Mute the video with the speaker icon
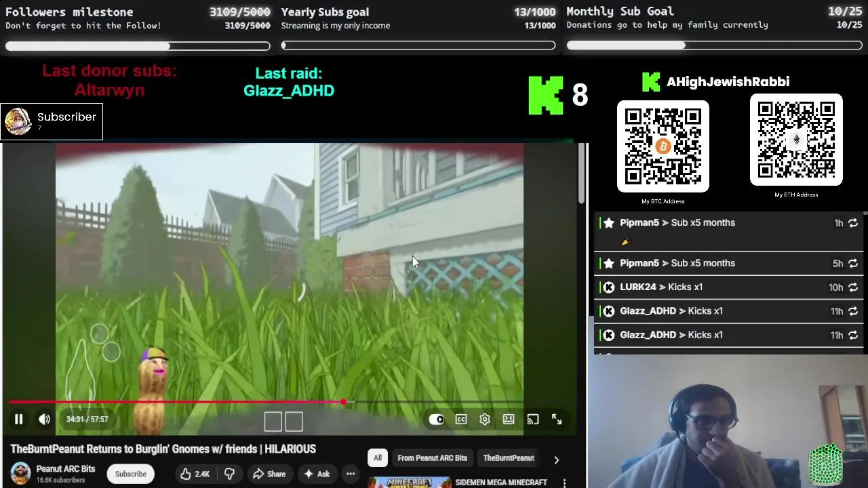Screen dimensions: 868x488 [x=44, y=420]
